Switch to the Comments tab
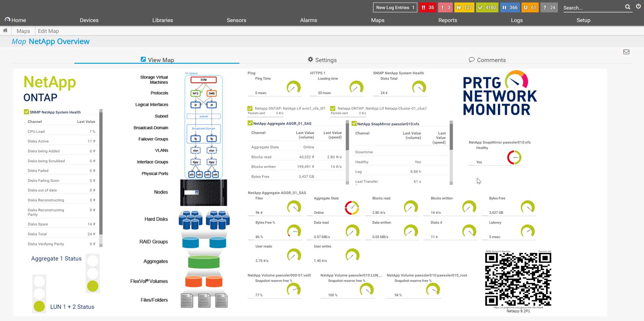This screenshot has height=321, width=644. tap(487, 60)
